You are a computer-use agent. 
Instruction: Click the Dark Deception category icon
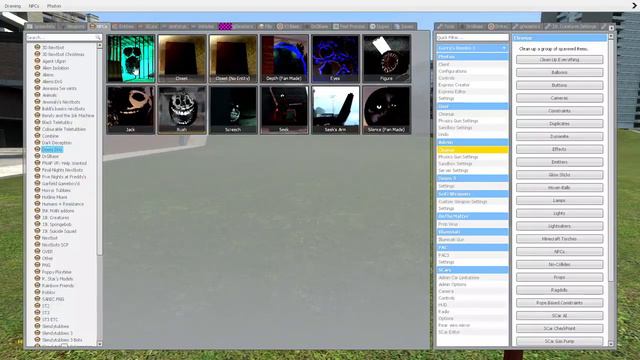tap(37, 142)
